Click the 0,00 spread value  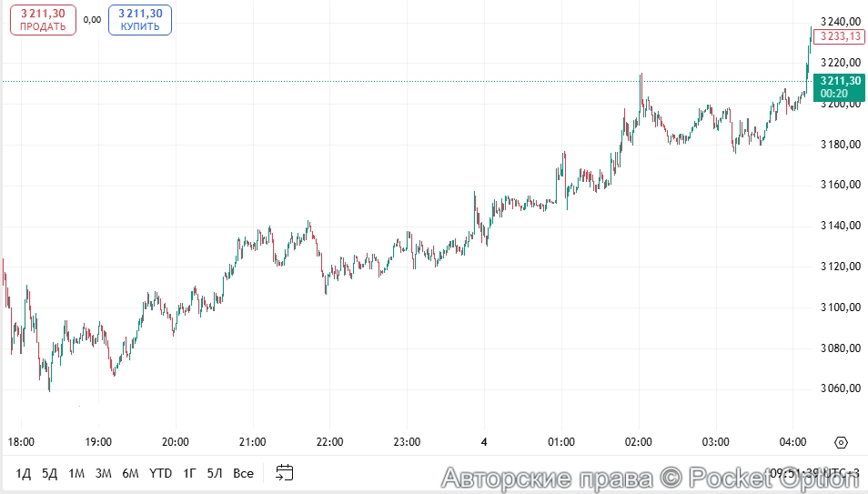93,19
